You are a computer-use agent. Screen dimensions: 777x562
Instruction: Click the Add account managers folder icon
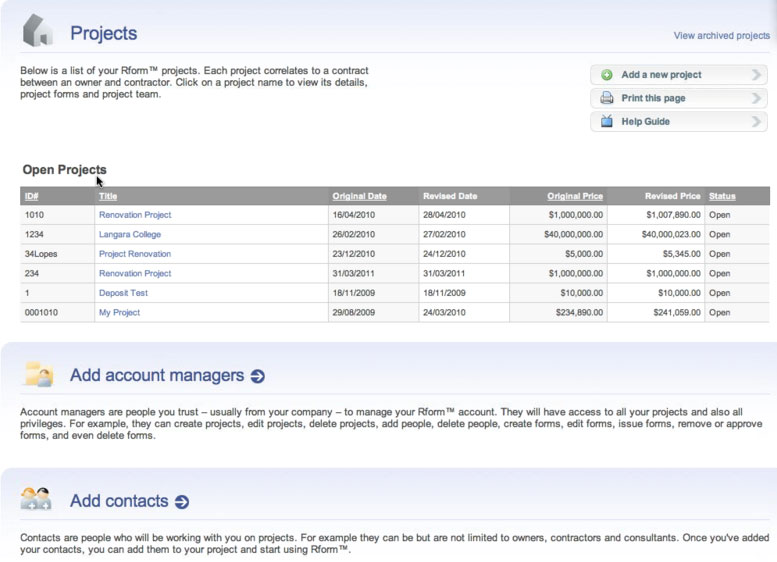pos(38,374)
